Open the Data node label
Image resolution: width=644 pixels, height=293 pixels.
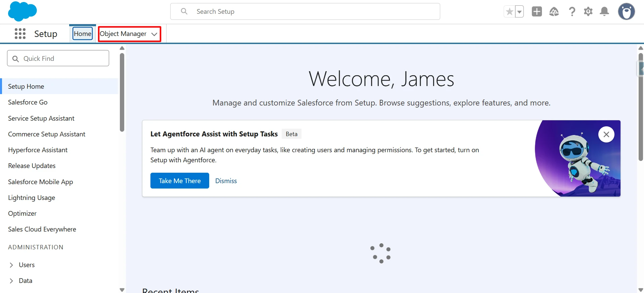26,281
